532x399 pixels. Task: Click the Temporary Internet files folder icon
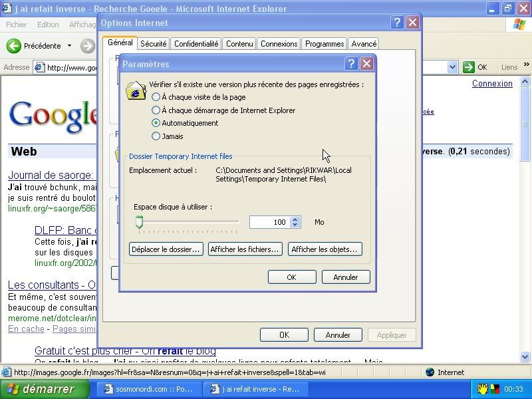click(136, 90)
